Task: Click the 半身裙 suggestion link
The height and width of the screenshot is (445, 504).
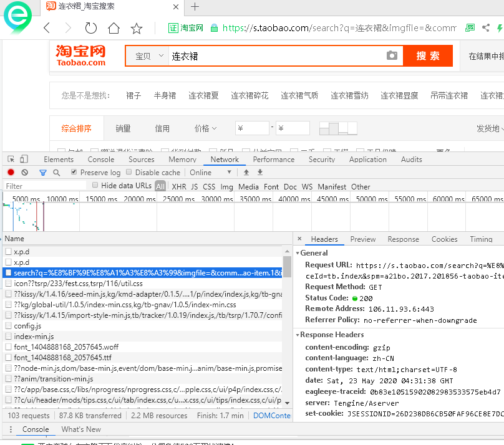Action: point(165,95)
